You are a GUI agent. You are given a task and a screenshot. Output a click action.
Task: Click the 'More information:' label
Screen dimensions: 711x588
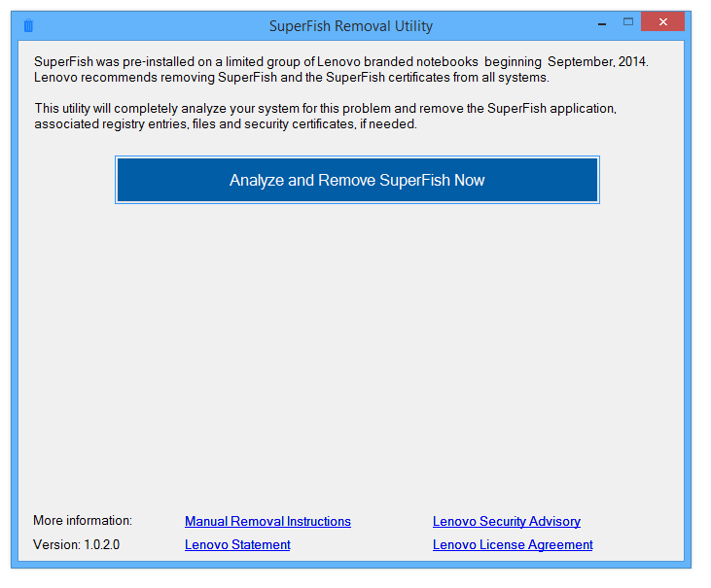pos(83,521)
